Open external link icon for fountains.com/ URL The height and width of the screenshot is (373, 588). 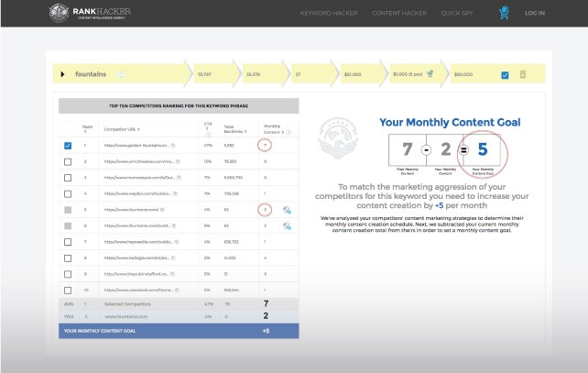point(162,210)
